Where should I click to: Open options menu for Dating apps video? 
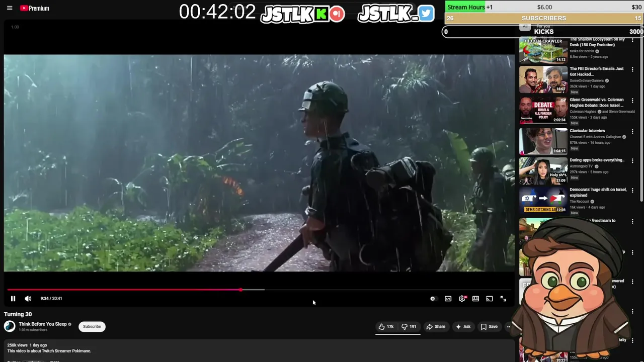click(x=632, y=160)
